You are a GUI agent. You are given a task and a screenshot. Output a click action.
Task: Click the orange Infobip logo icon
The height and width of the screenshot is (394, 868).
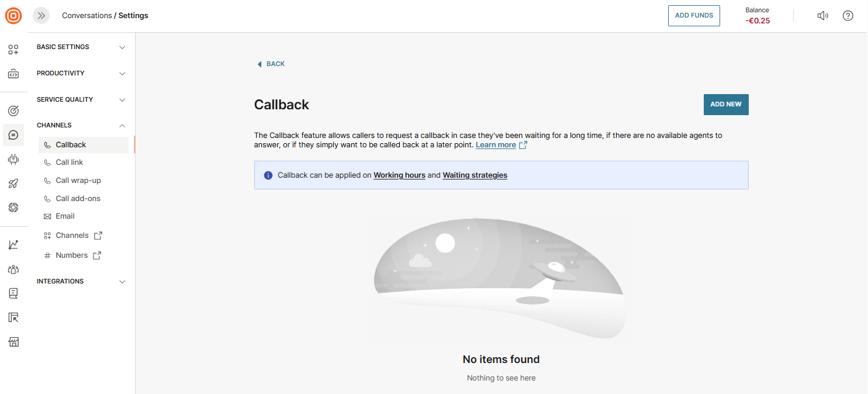[13, 16]
